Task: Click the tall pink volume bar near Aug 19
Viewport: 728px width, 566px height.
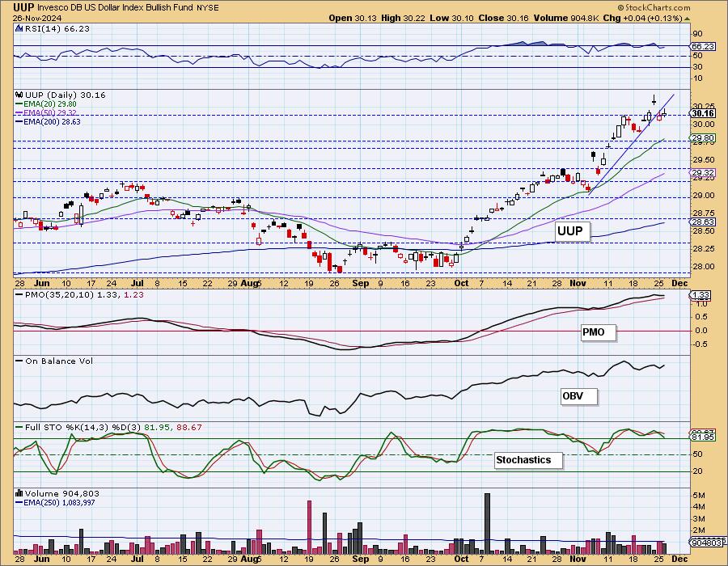Action: [x=309, y=527]
